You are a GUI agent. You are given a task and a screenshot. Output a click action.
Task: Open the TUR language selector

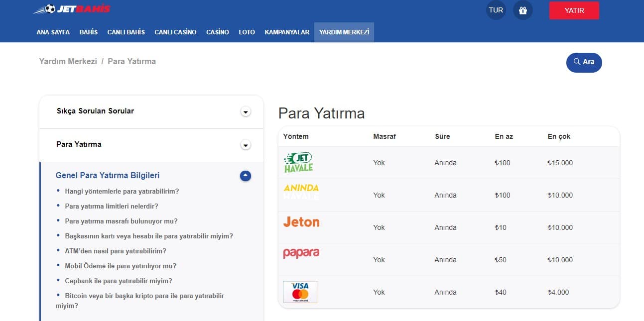[x=496, y=10]
